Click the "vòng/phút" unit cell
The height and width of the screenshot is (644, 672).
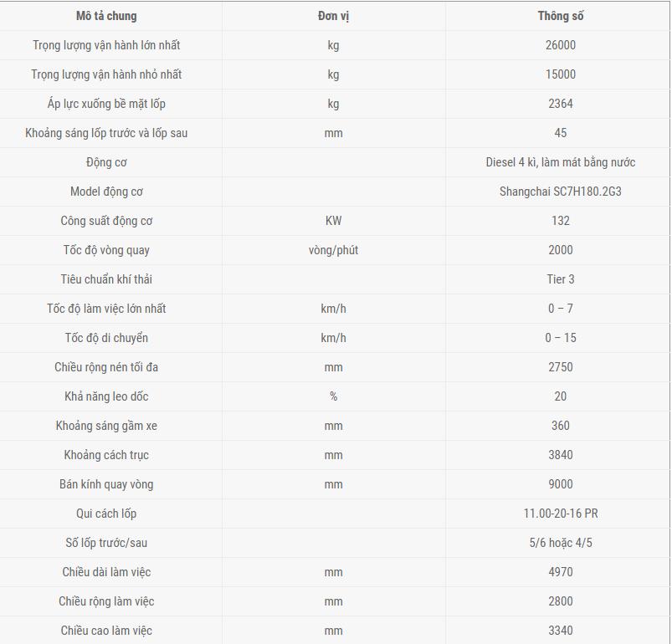pyautogui.click(x=333, y=250)
